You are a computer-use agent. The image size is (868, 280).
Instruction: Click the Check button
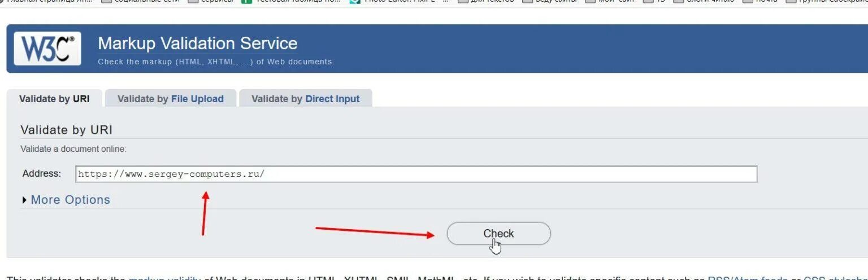coord(498,234)
